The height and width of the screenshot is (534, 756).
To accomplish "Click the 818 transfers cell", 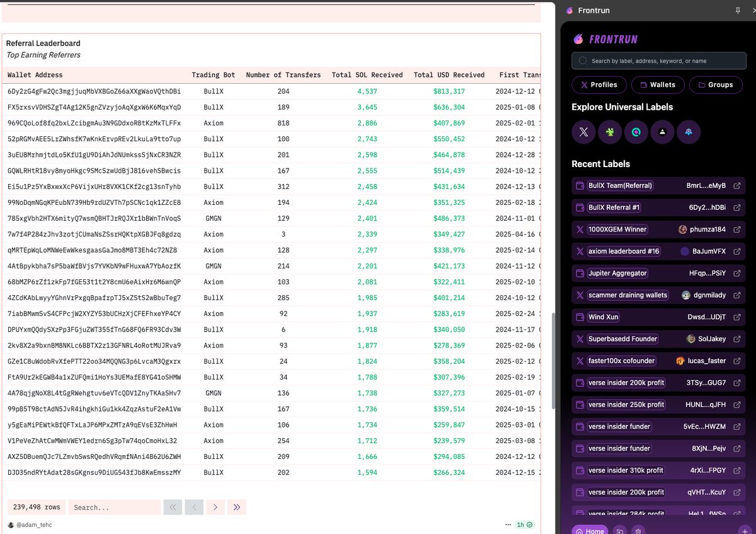I will click(283, 123).
